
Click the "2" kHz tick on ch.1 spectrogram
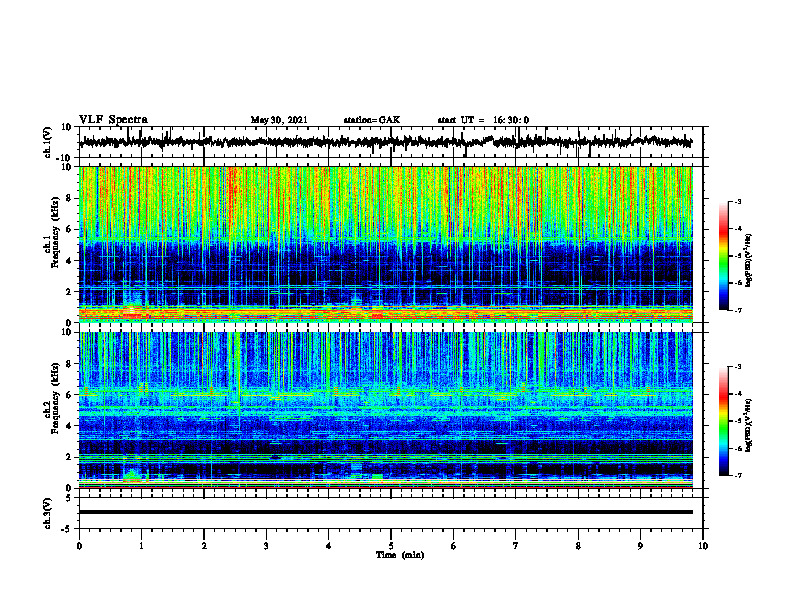coord(69,292)
